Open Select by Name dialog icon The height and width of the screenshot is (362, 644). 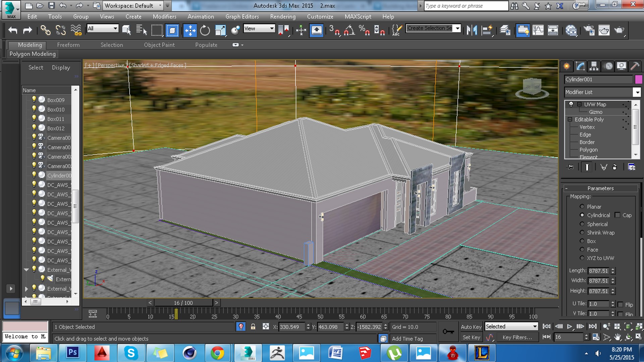click(x=141, y=31)
